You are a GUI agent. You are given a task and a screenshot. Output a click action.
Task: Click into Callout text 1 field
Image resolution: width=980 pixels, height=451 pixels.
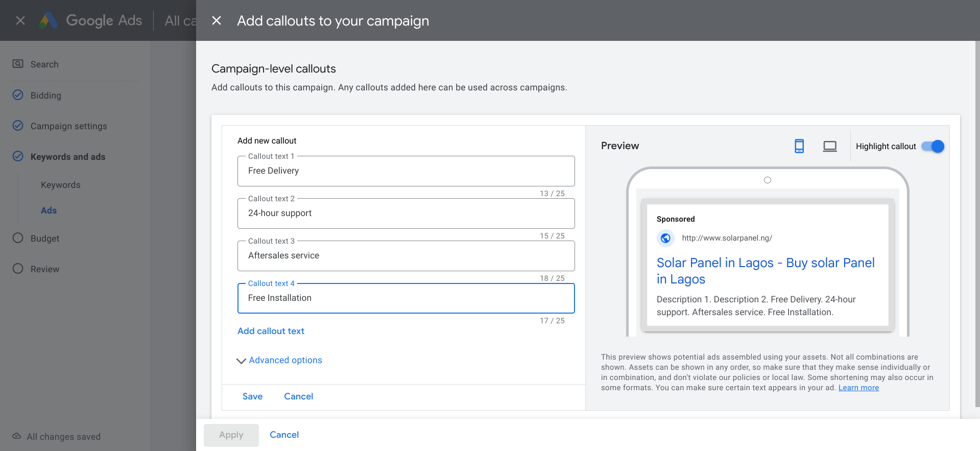pos(406,171)
